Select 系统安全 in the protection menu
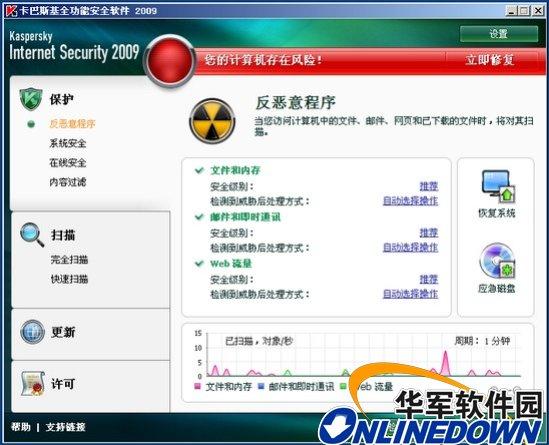The height and width of the screenshot is (445, 549). [x=68, y=143]
